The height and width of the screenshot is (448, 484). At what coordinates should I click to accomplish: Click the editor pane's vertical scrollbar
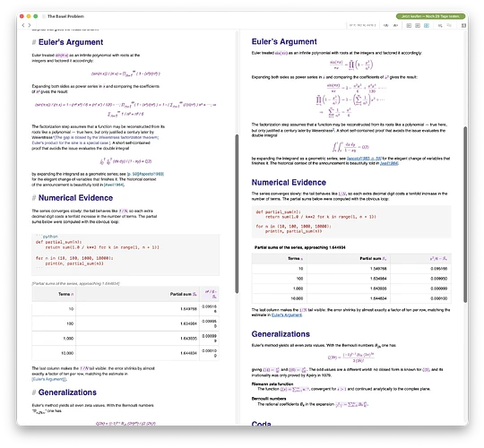[237, 213]
